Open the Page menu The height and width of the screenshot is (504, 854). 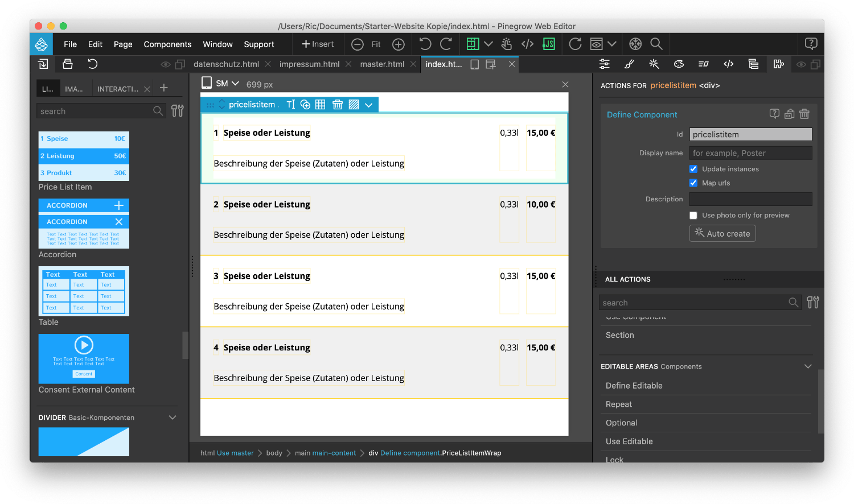(123, 44)
